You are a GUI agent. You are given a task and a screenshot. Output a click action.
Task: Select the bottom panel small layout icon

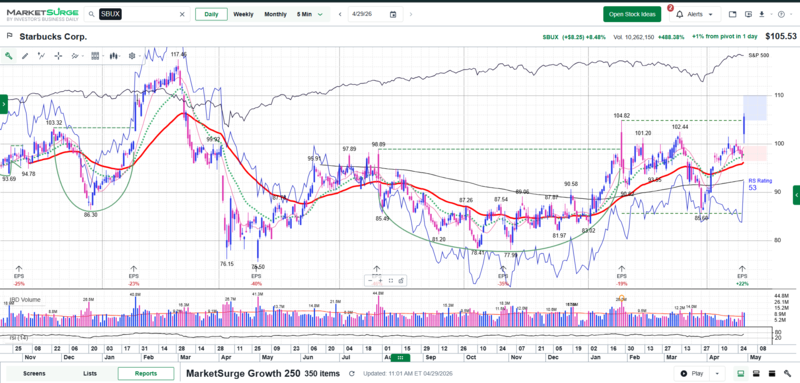741,373
